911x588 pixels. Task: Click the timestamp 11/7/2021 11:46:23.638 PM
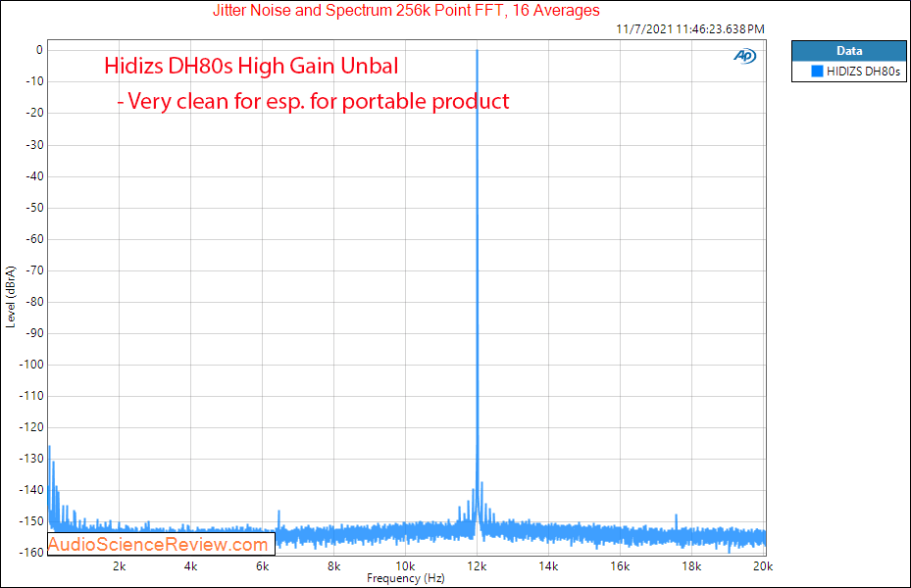point(690,29)
